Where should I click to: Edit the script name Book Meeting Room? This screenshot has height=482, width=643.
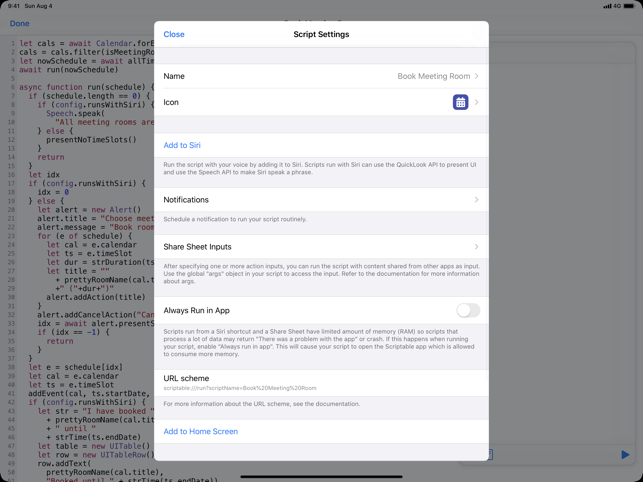pos(433,76)
